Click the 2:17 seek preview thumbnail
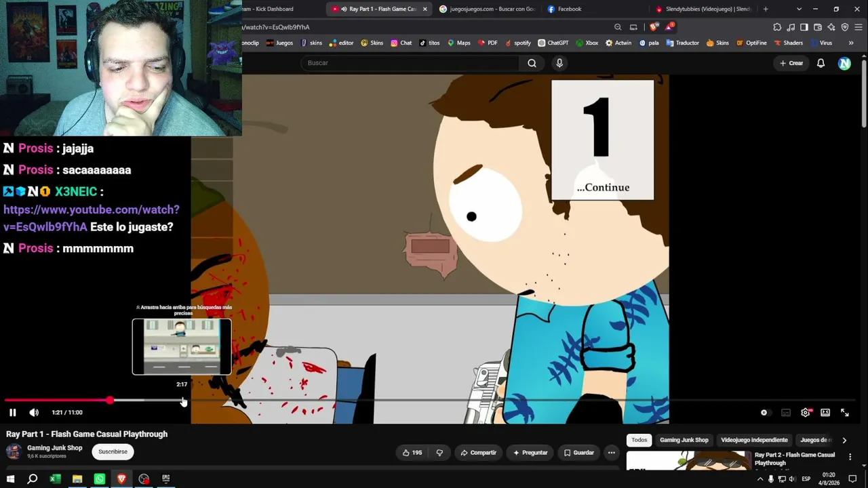Viewport: 868px width, 488px height. pos(182,346)
